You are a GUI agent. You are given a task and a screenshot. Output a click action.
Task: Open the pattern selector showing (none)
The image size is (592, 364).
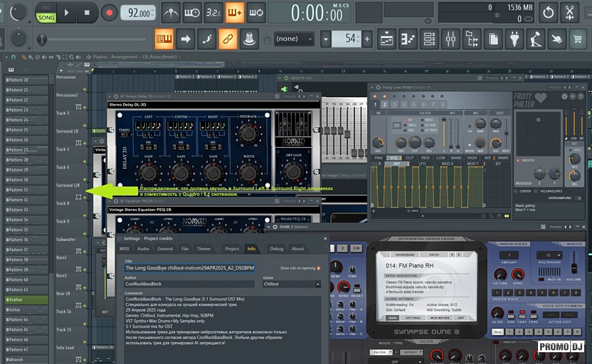click(293, 39)
